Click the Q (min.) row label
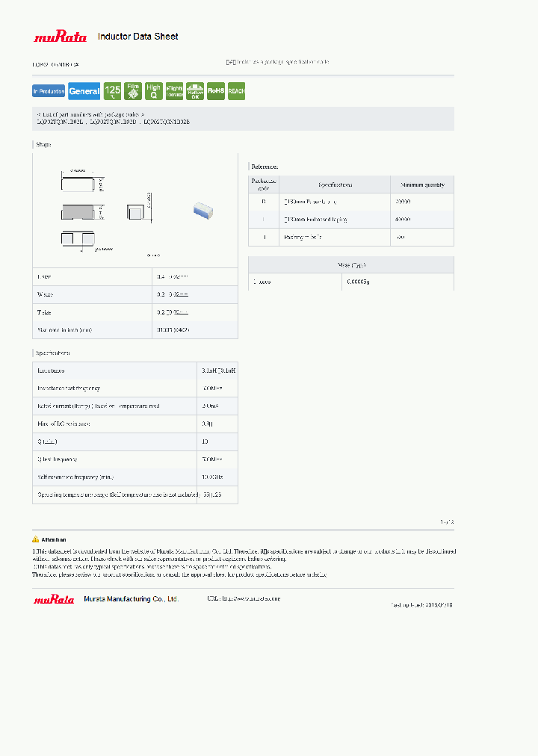The height and width of the screenshot is (756, 538). (x=47, y=441)
